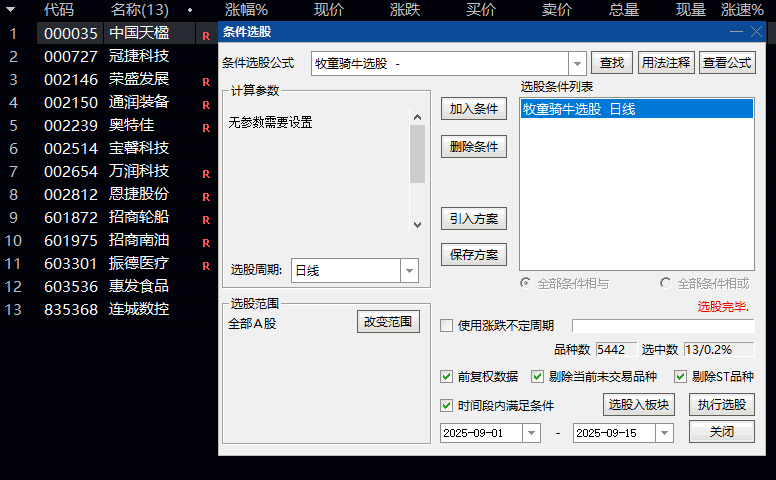Image resolution: width=776 pixels, height=480 pixels.
Task: Open end date 2025-09-15 date picker
Action: [664, 433]
